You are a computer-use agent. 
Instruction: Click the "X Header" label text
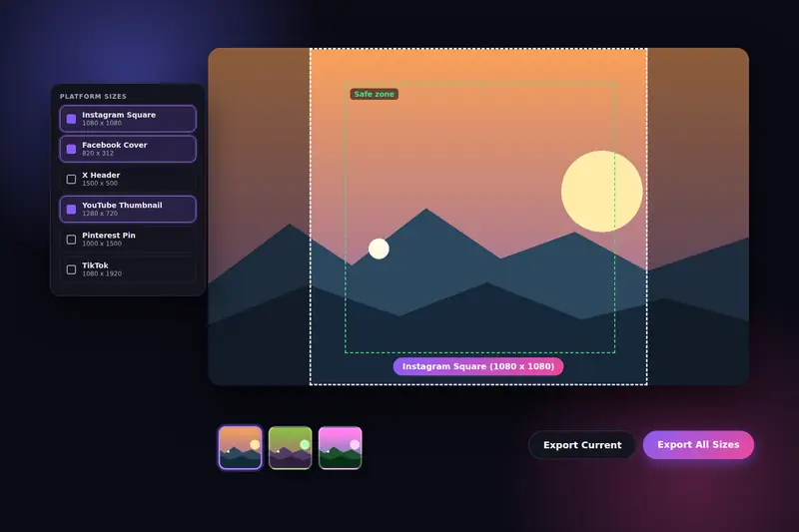pyautogui.click(x=101, y=175)
